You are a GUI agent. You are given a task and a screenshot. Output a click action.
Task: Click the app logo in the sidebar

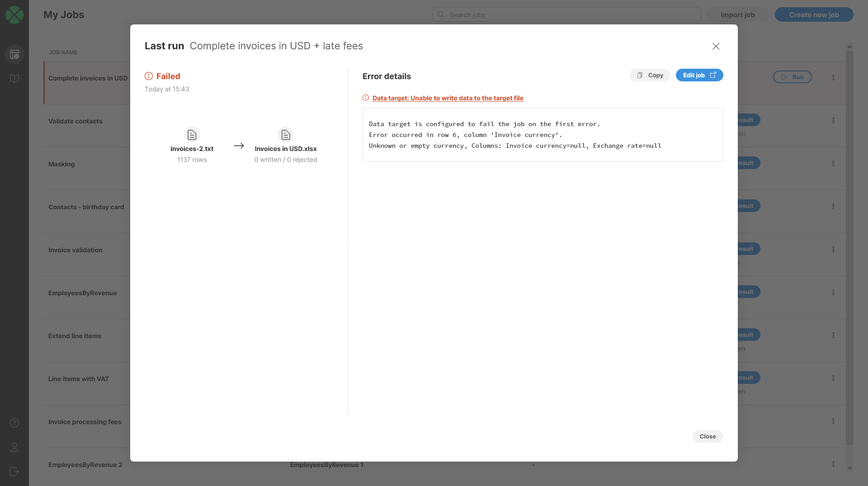coord(14,15)
